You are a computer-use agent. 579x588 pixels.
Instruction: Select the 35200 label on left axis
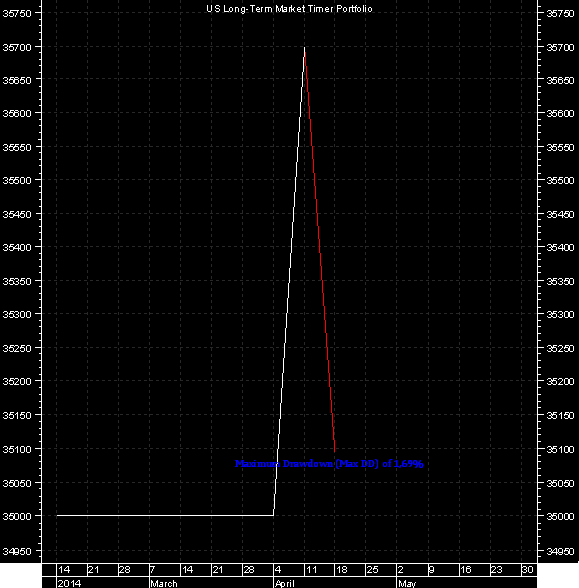tap(17, 381)
